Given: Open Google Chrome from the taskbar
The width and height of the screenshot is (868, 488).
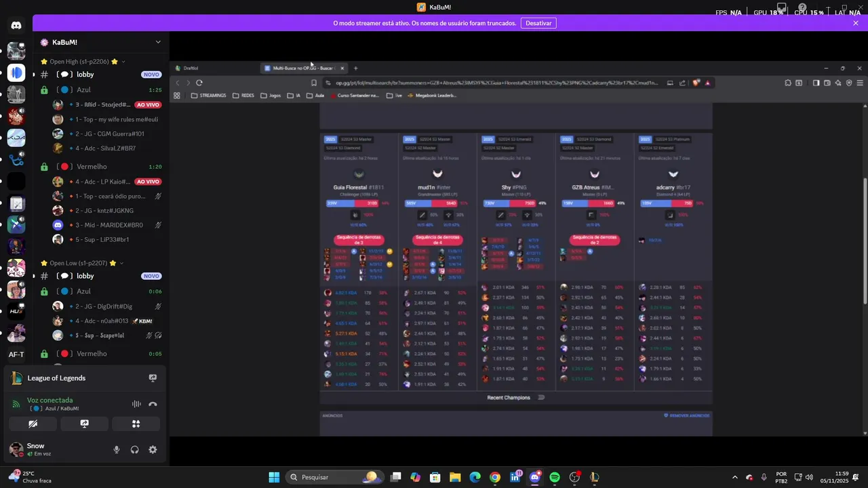Looking at the screenshot, I should [495, 477].
